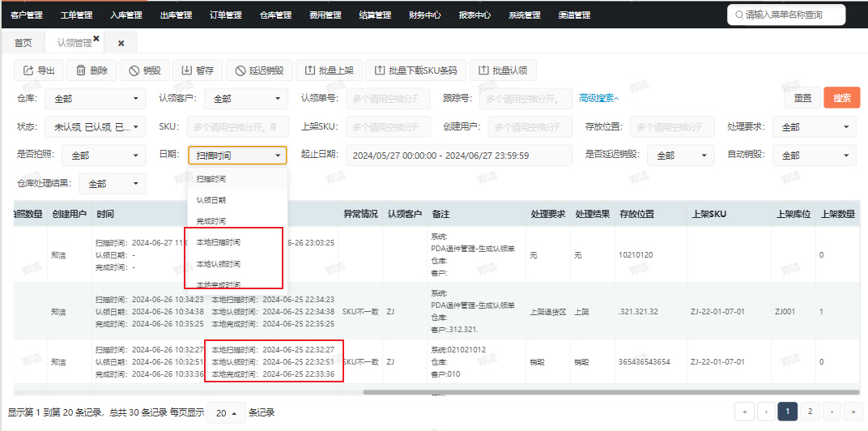Choose 本地扫描时间 option in date list

pyautogui.click(x=237, y=242)
